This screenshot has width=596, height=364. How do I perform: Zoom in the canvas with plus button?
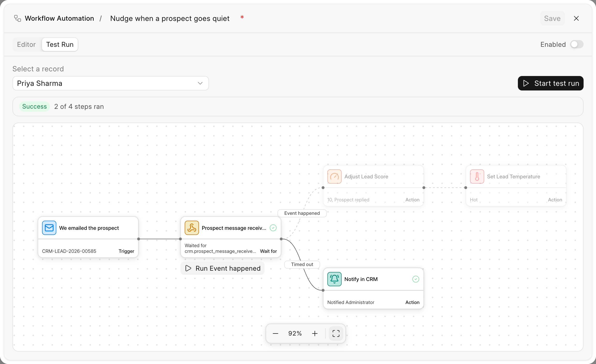point(315,333)
